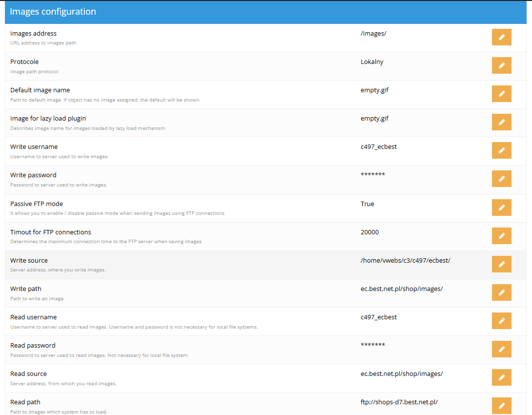Image resolution: width=532 pixels, height=415 pixels.
Task: Edit the Write username entry
Action: pyautogui.click(x=501, y=150)
